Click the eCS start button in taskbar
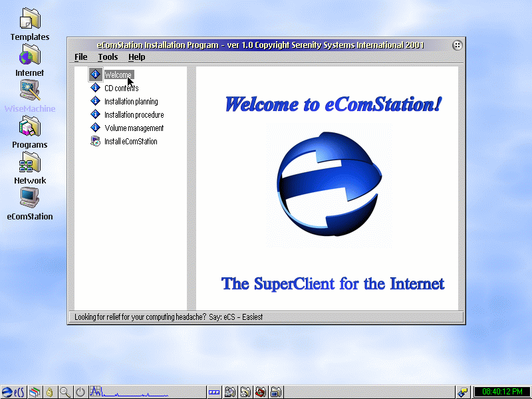 click(x=13, y=392)
